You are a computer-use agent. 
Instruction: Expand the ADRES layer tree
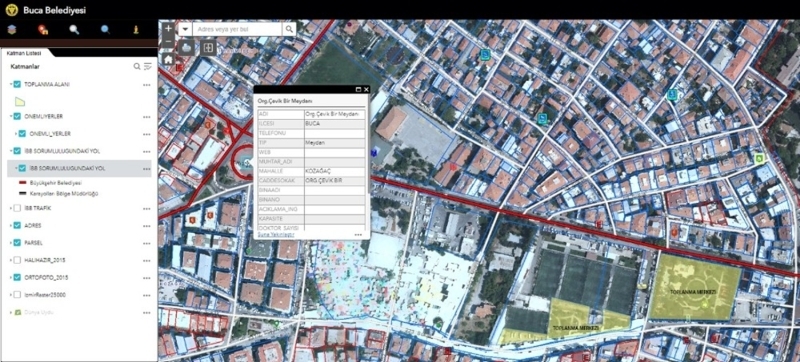pyautogui.click(x=11, y=225)
